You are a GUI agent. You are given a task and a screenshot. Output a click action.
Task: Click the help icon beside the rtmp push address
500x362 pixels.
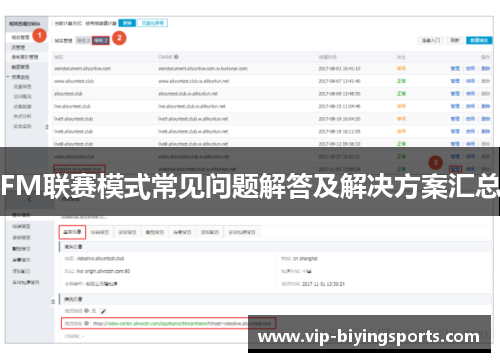[87, 323]
